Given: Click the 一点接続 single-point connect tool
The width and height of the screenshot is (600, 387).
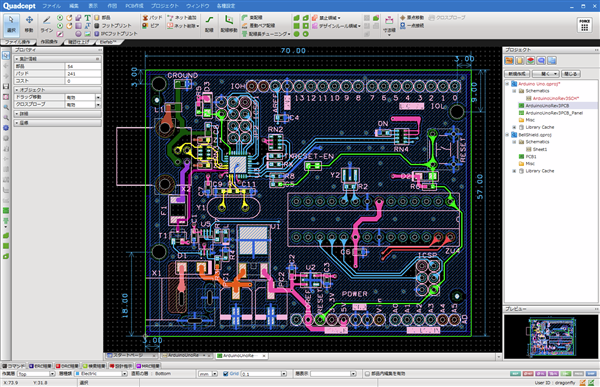Looking at the screenshot, I should pyautogui.click(x=412, y=26).
